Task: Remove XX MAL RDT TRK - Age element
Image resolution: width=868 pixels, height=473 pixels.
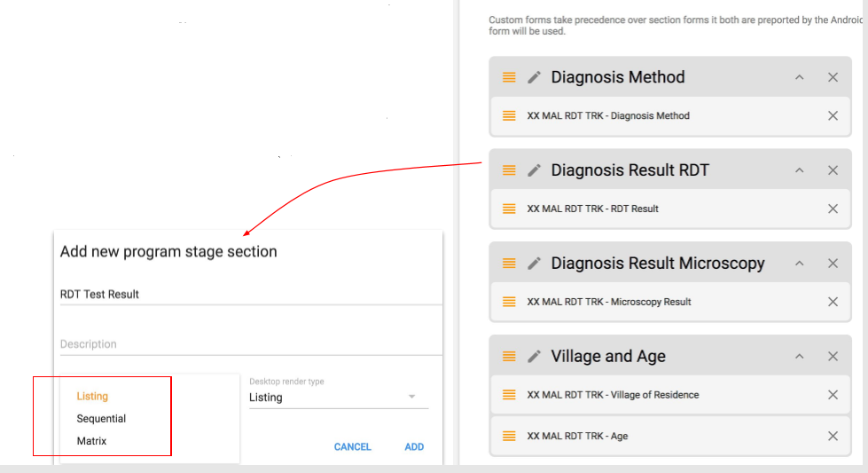Action: pos(833,436)
